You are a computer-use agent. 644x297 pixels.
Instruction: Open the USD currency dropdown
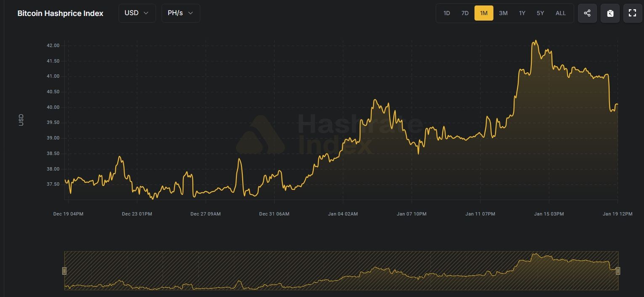(x=137, y=13)
